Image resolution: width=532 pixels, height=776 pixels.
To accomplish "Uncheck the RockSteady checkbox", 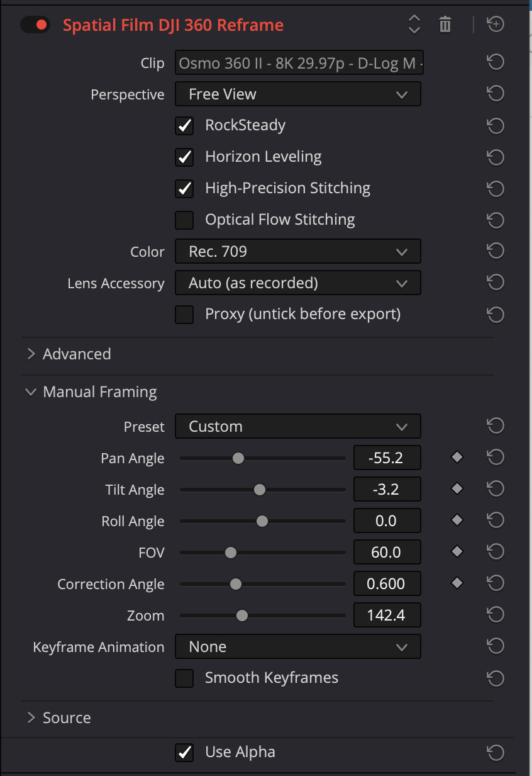I will pos(184,125).
